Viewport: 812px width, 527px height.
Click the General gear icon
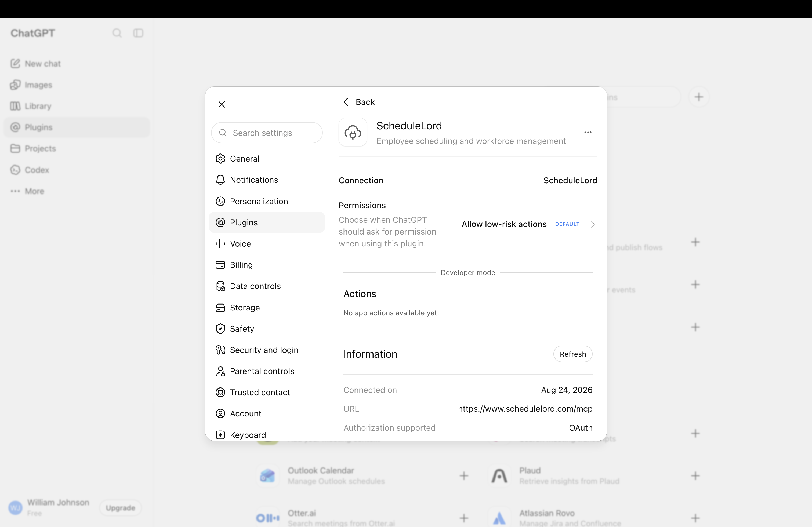click(x=220, y=159)
